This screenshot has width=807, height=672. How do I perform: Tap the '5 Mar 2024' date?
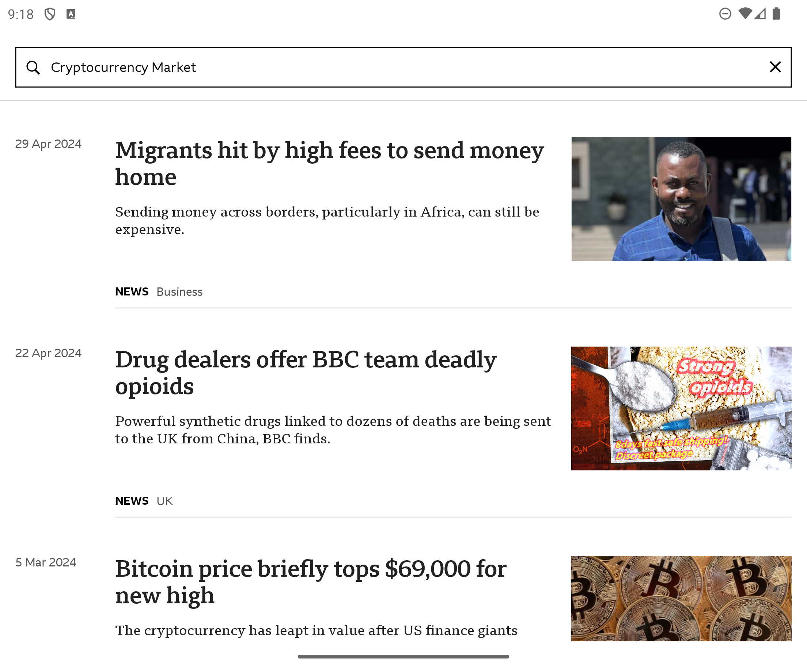[46, 562]
